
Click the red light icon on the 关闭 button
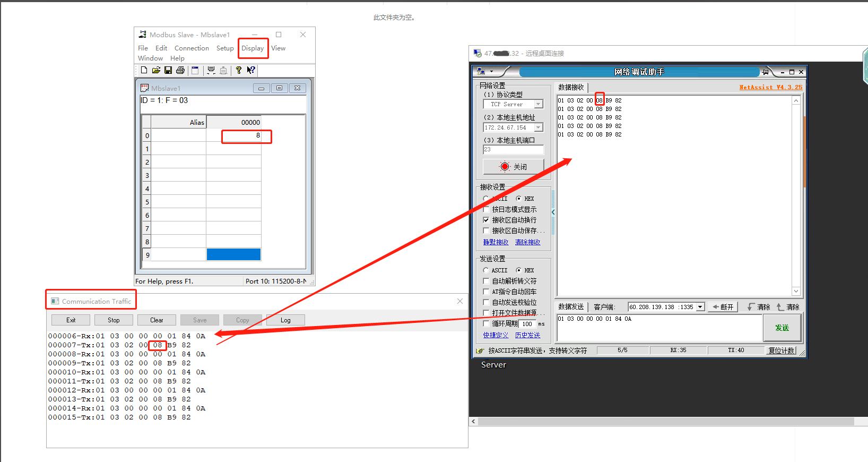click(x=505, y=167)
